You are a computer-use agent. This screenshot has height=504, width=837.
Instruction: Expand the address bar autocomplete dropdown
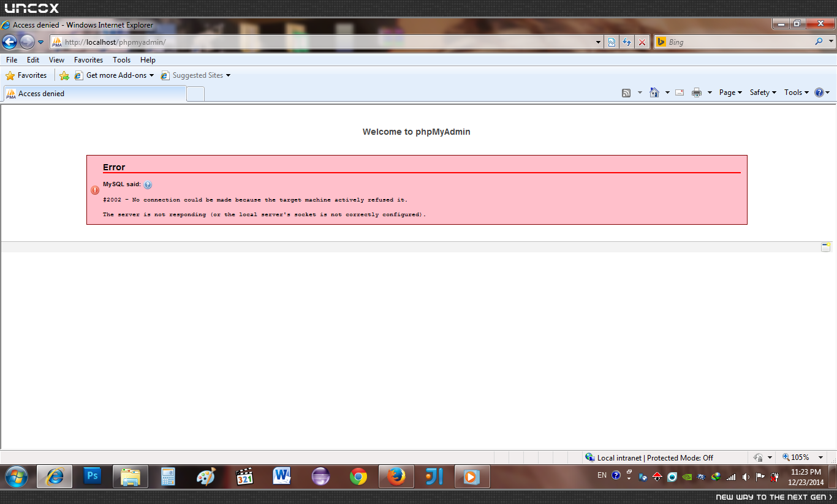point(599,42)
